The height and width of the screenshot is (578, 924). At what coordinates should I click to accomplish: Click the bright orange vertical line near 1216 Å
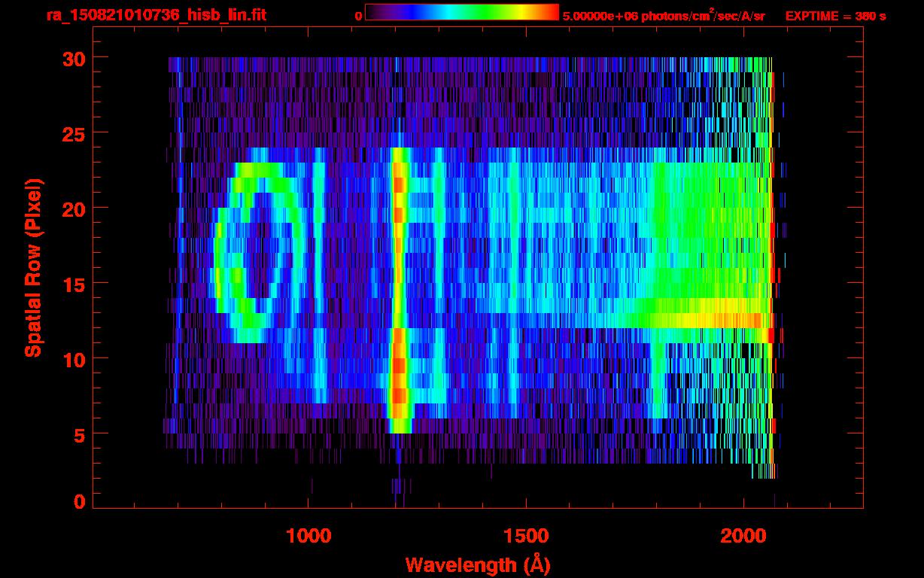click(399, 290)
